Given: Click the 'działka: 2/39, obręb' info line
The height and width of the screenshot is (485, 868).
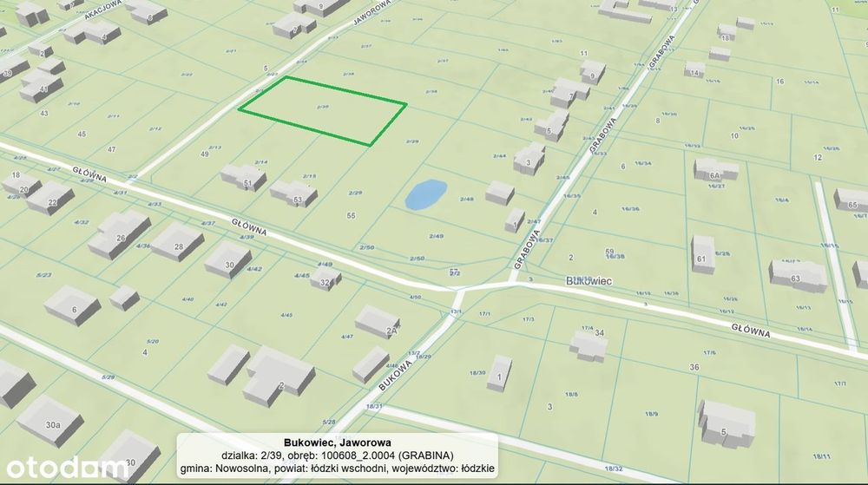Looking at the screenshot, I should [337, 456].
